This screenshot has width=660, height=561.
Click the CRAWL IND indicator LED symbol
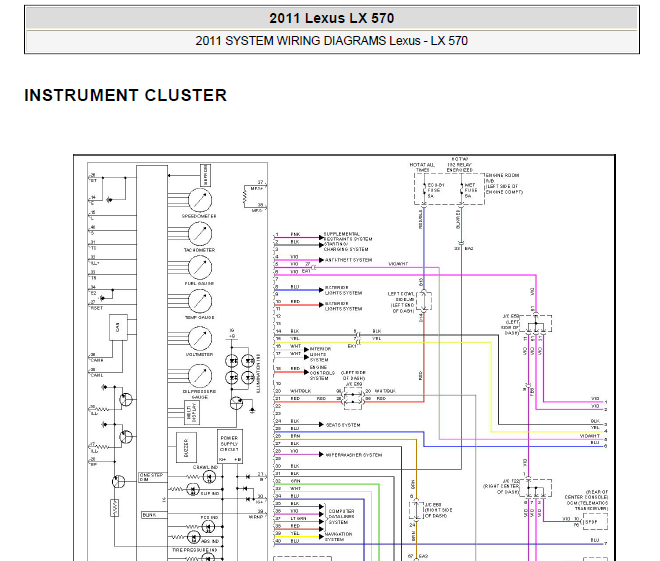tap(209, 477)
